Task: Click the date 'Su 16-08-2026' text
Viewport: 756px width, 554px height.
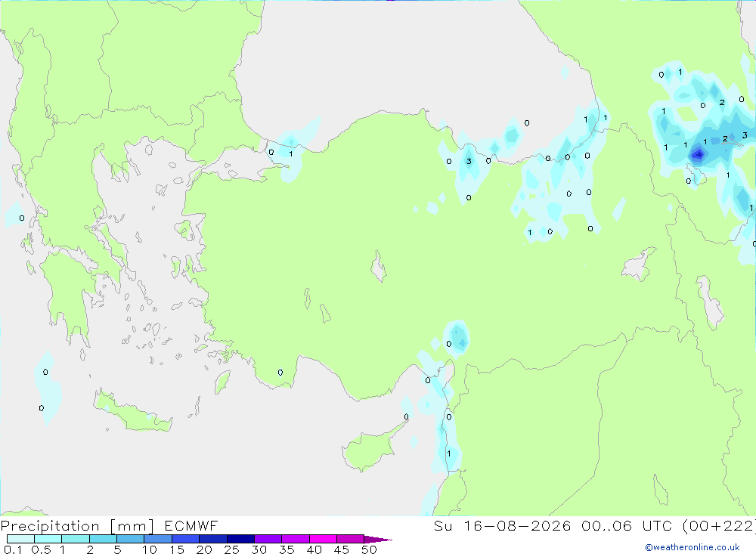Action: [503, 525]
